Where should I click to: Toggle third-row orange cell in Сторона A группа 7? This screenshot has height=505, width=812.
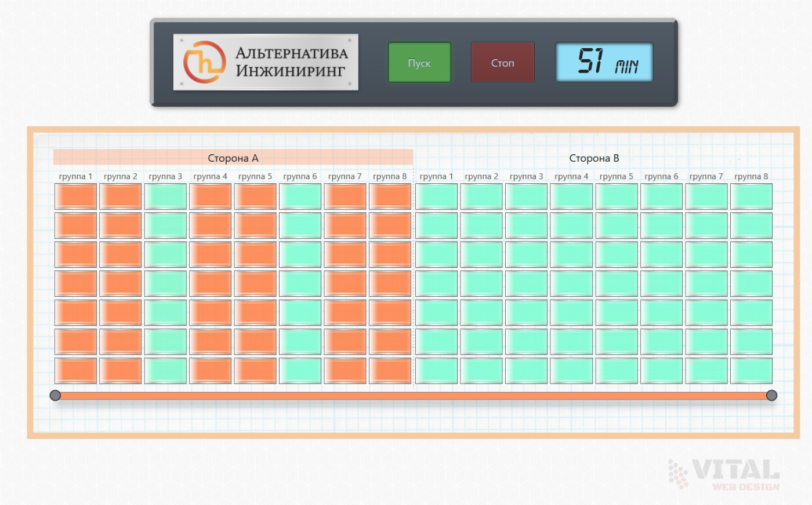point(345,255)
